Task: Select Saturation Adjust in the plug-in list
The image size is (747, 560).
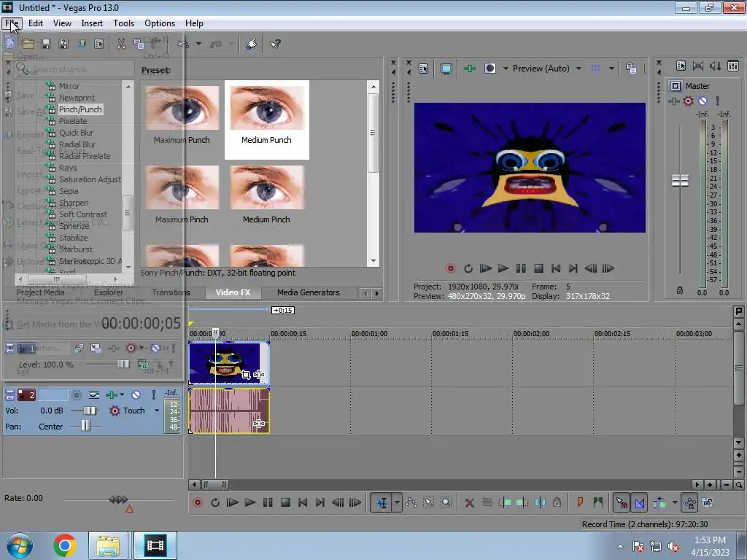Action: (x=90, y=179)
